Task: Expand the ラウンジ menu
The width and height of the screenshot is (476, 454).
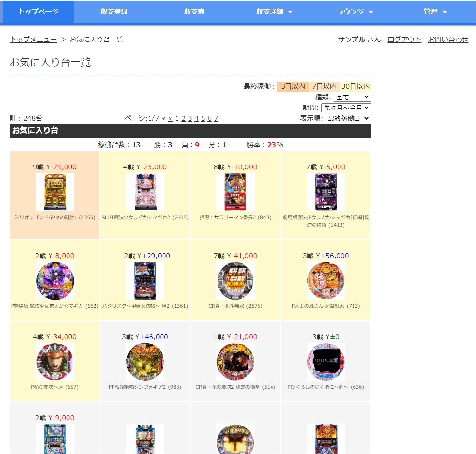Action: pos(354,12)
